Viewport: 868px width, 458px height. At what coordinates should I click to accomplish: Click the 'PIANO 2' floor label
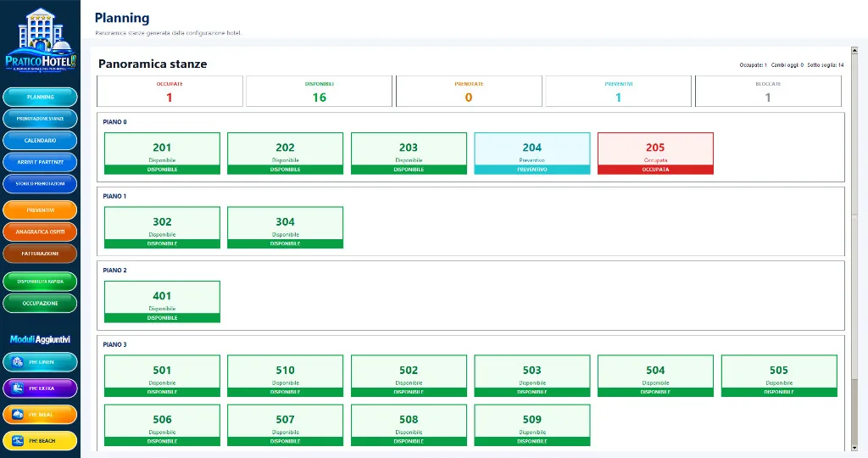114,271
